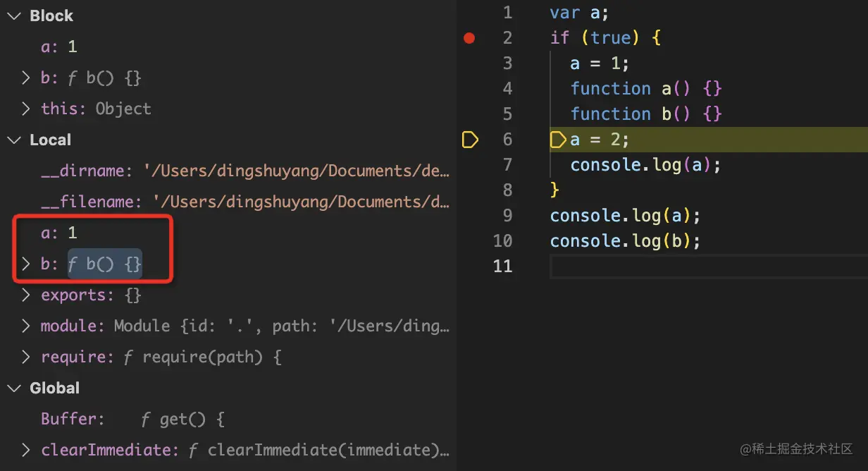Click line number 11 in gutter
Image resolution: width=868 pixels, height=471 pixels.
point(502,267)
